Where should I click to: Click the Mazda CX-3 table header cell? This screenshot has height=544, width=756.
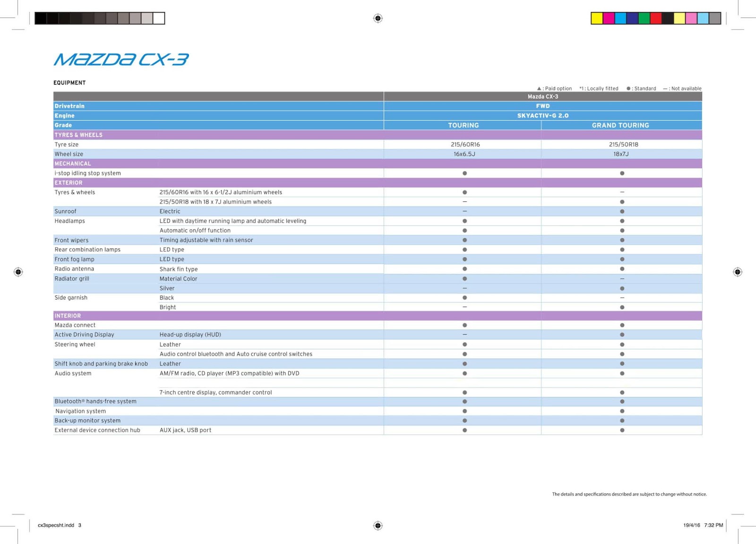[x=543, y=96]
